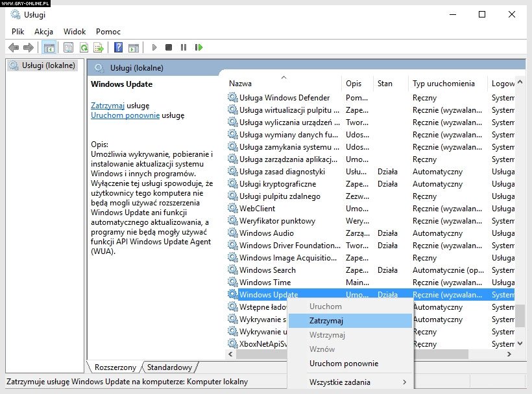Switch to the Rozszerzony tab

(x=115, y=367)
